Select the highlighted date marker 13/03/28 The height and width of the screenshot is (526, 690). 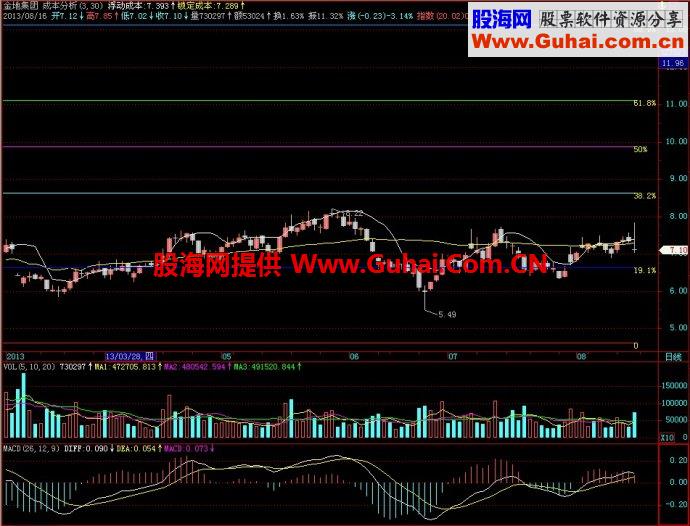click(130, 356)
